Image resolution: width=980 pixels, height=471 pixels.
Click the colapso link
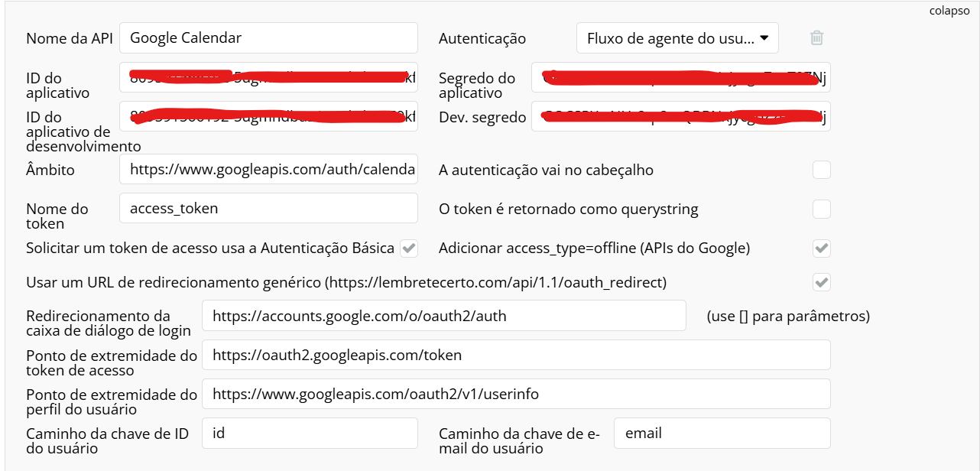(x=949, y=11)
